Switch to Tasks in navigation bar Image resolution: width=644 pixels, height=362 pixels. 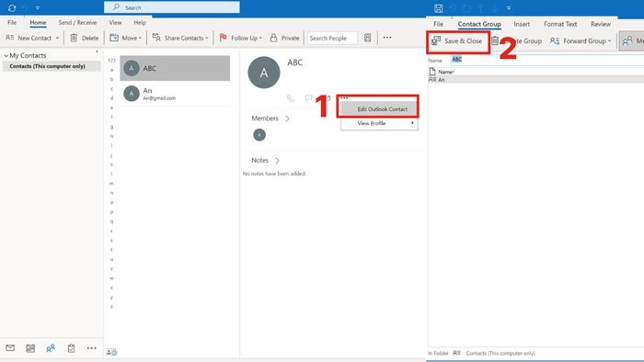coord(71,348)
